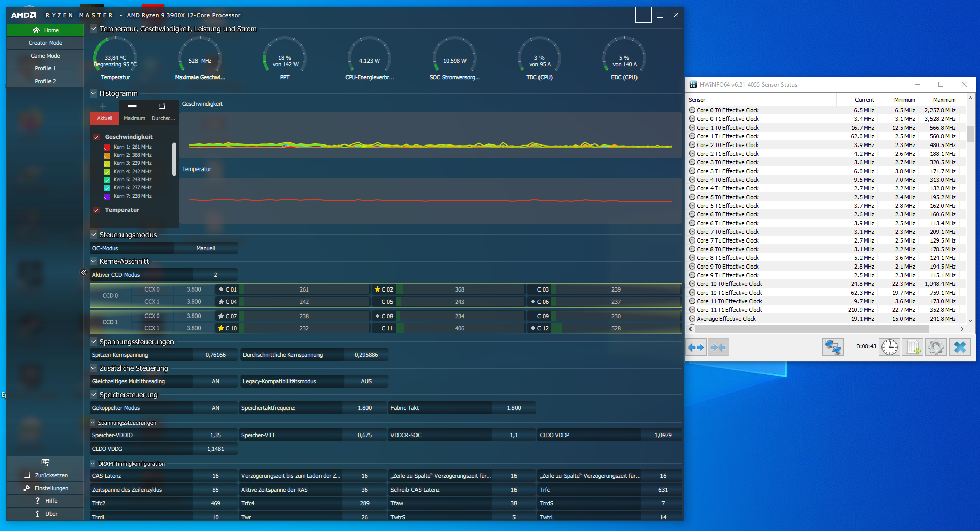980x531 pixels.
Task: Click the Geschwindigkeit histogram graph
Action: click(x=431, y=135)
